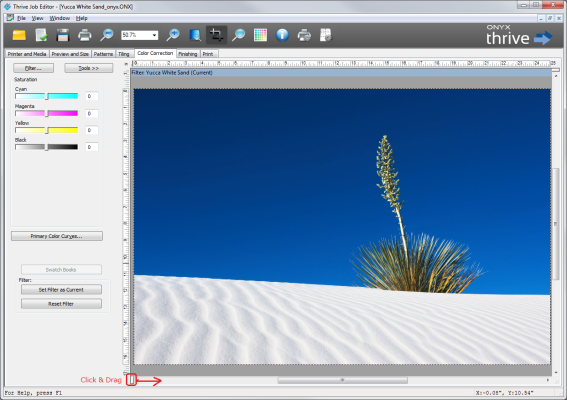Image resolution: width=567 pixels, height=400 pixels.
Task: Click the Reset Filter button
Action: pos(61,304)
